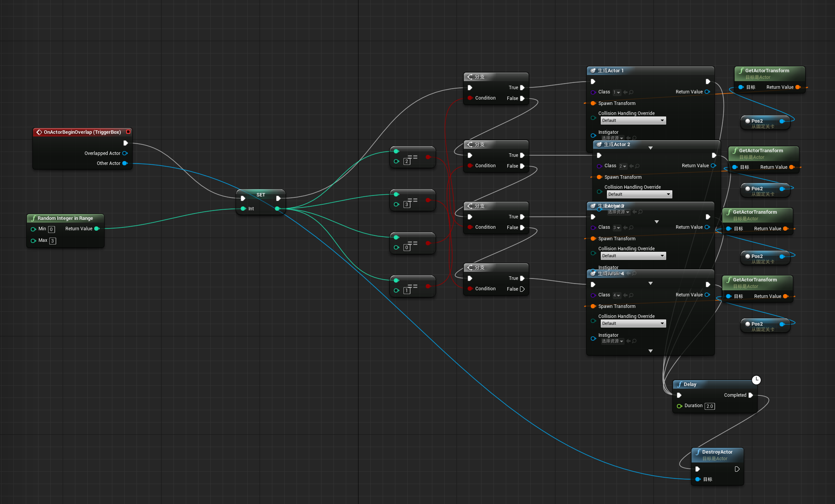The width and height of the screenshot is (835, 504).
Task: Open the Class 2 dropdown on 生成Actor 2
Action: [623, 166]
